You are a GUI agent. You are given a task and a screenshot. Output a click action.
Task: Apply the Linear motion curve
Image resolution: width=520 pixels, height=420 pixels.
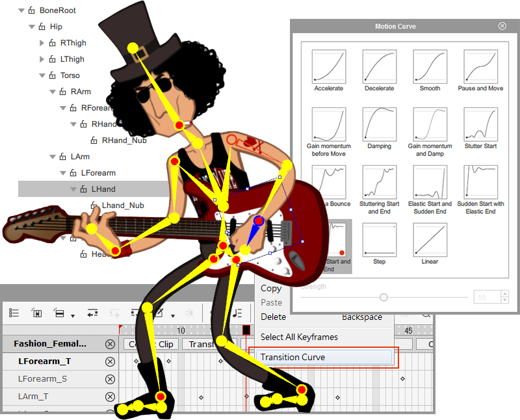click(430, 239)
